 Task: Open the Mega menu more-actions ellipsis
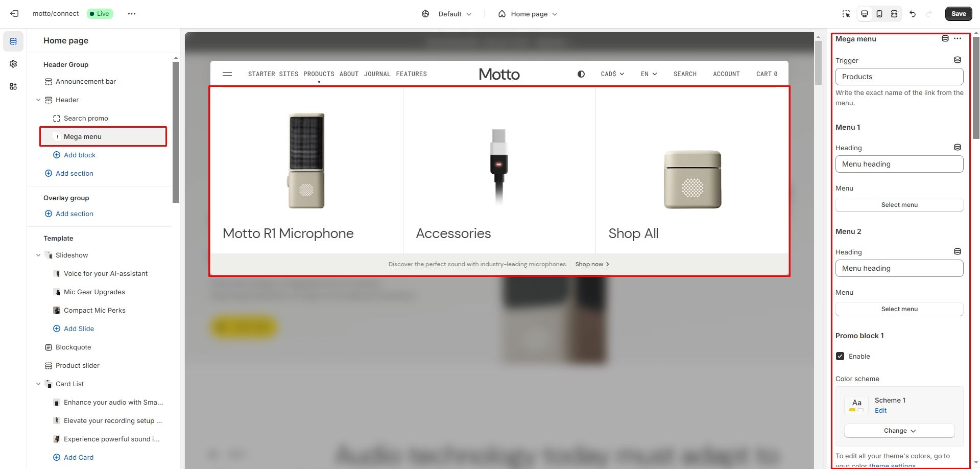click(958, 38)
